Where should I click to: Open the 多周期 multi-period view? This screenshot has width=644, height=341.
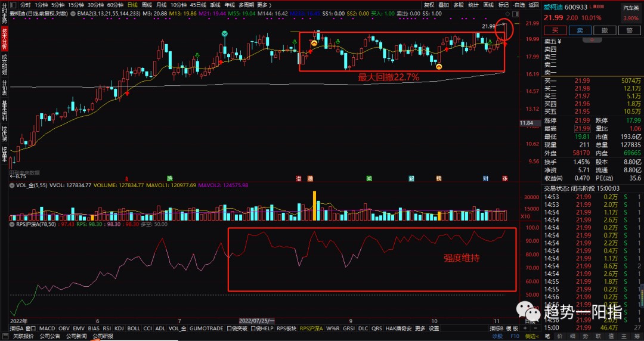(246, 5)
